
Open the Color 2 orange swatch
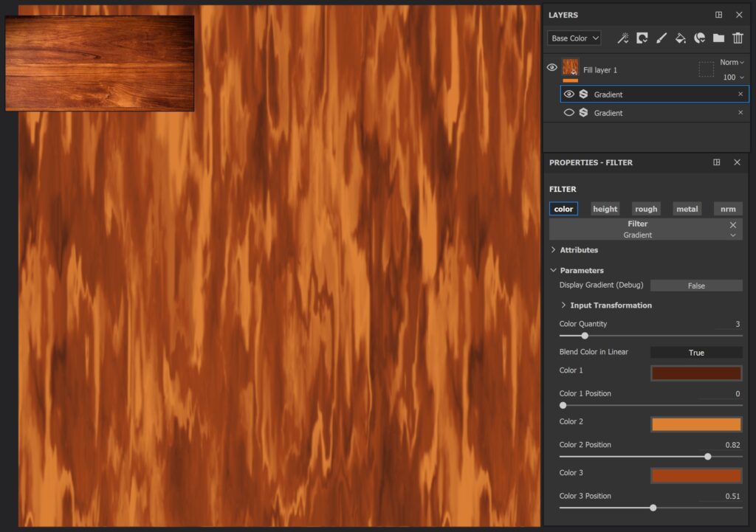696,424
